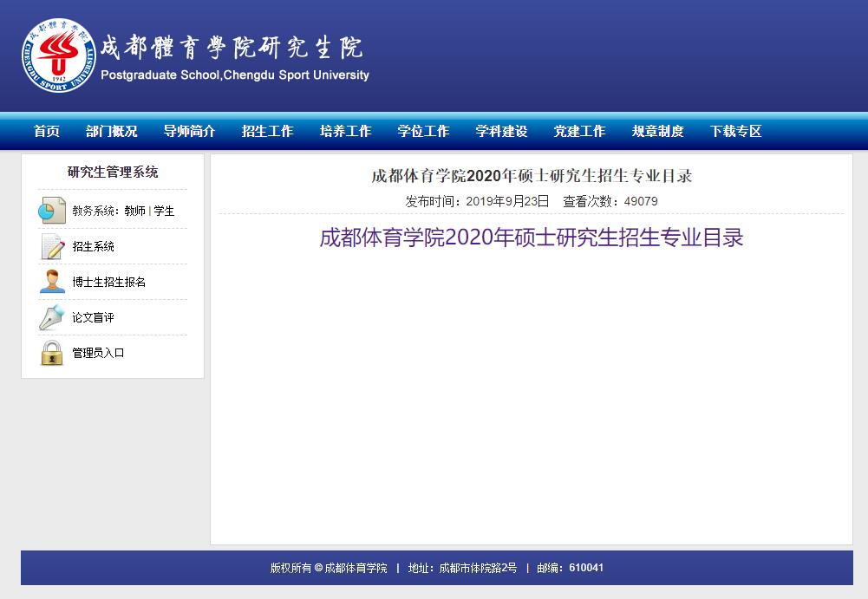The height and width of the screenshot is (599, 868).
Task: Click the 成都體育學院研究生院 calligraphy banner title
Action: pyautogui.click(x=232, y=47)
